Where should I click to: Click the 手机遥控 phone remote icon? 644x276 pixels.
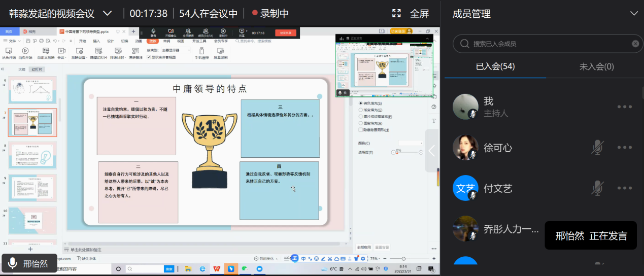[x=201, y=51]
